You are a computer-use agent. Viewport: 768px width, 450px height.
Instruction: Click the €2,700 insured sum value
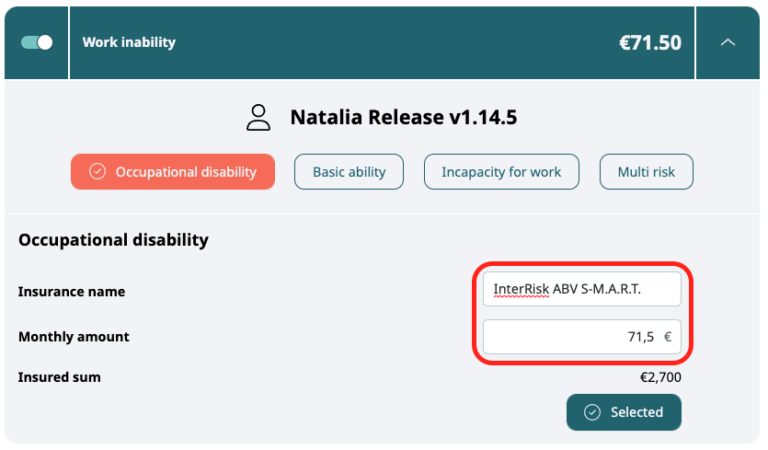click(x=660, y=377)
